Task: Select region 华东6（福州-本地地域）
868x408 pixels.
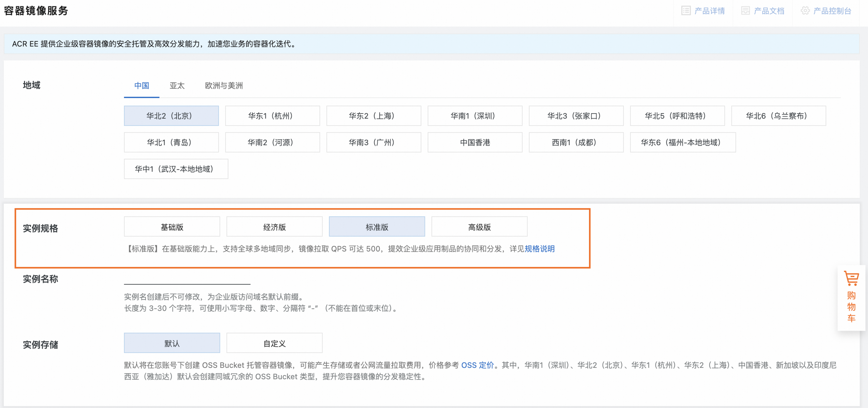Action: (x=683, y=142)
